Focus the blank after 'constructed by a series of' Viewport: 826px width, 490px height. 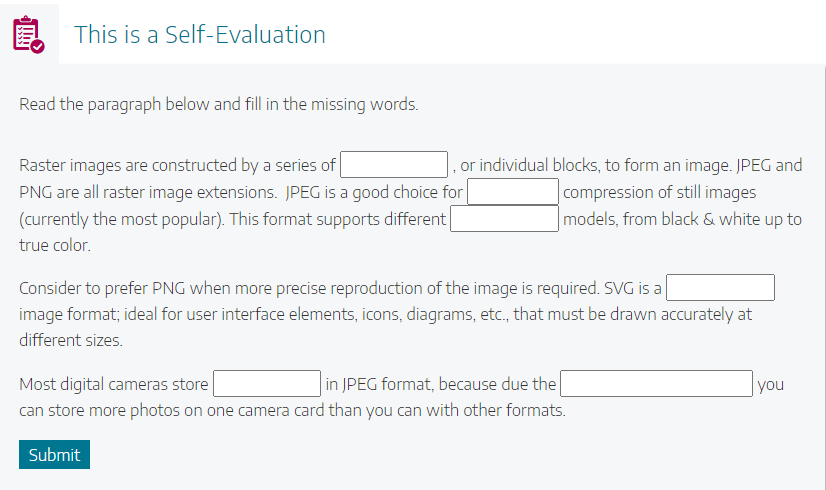[394, 165]
